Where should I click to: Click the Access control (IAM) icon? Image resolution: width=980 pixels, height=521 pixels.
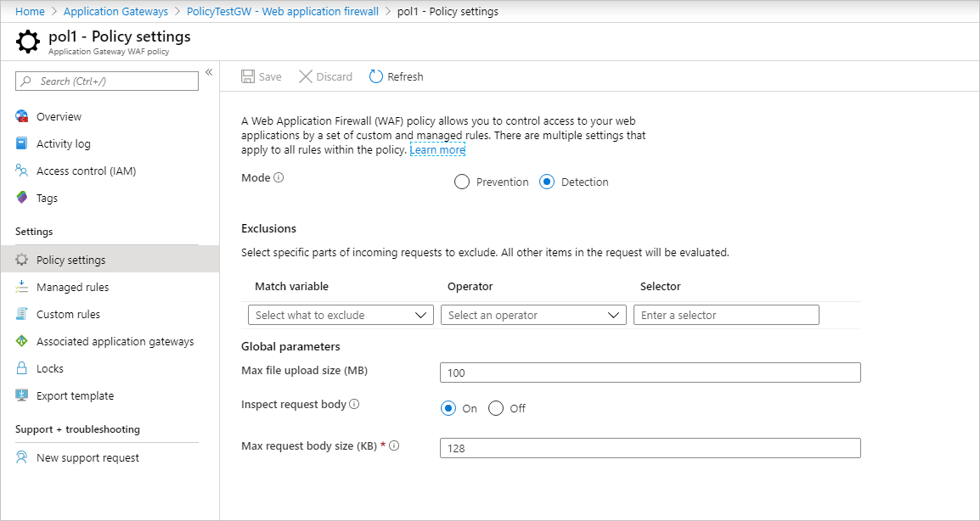[22, 171]
